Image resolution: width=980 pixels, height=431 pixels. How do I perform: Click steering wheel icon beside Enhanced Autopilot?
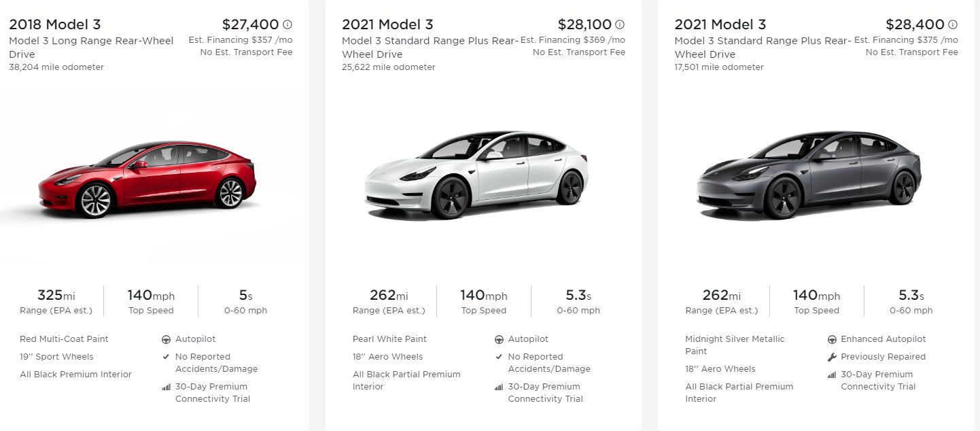pyautogui.click(x=832, y=339)
